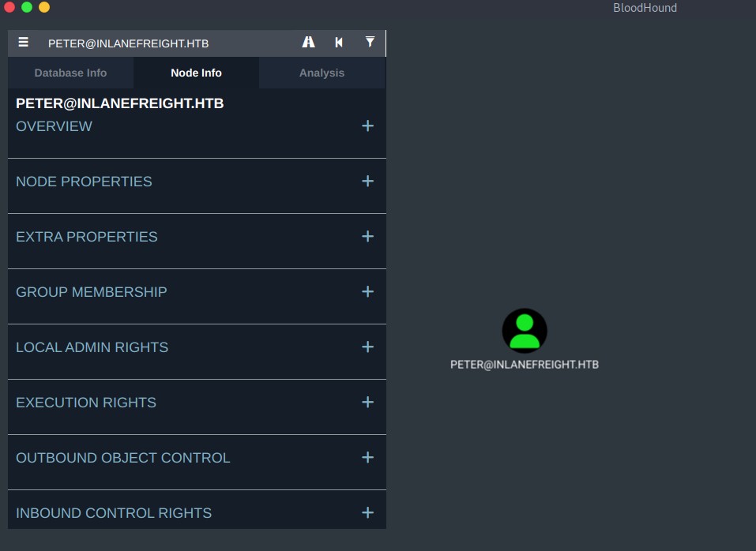Click the EXTRA PROPERTIES heading text
The image size is (756, 551).
[87, 237]
